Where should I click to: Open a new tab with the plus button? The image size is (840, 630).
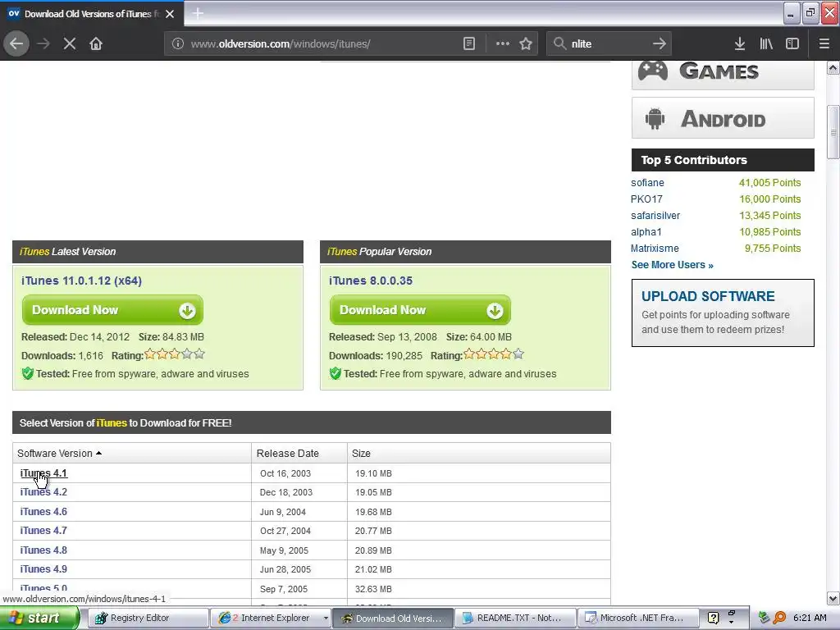[x=198, y=13]
